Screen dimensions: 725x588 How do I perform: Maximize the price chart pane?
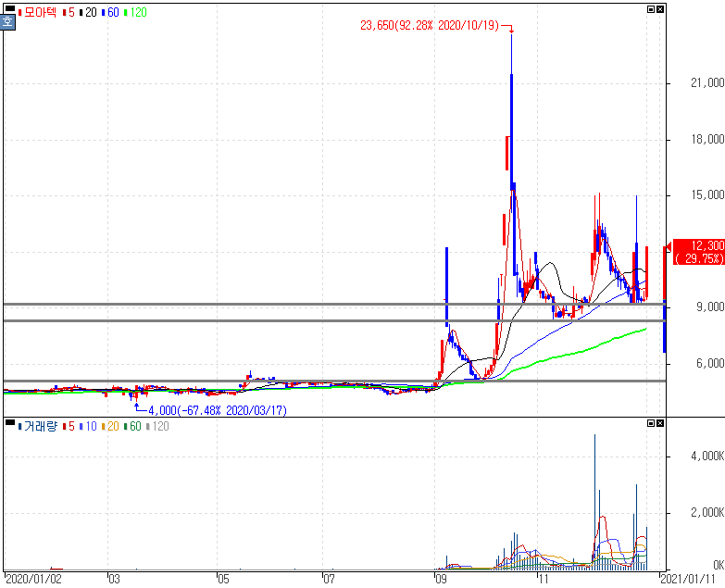651,9
